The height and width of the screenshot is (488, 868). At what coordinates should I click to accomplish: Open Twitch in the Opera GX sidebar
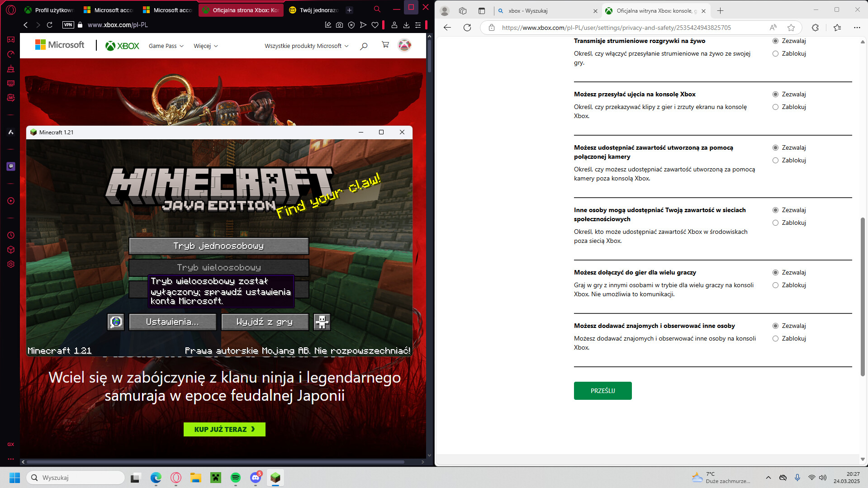coord(11,166)
